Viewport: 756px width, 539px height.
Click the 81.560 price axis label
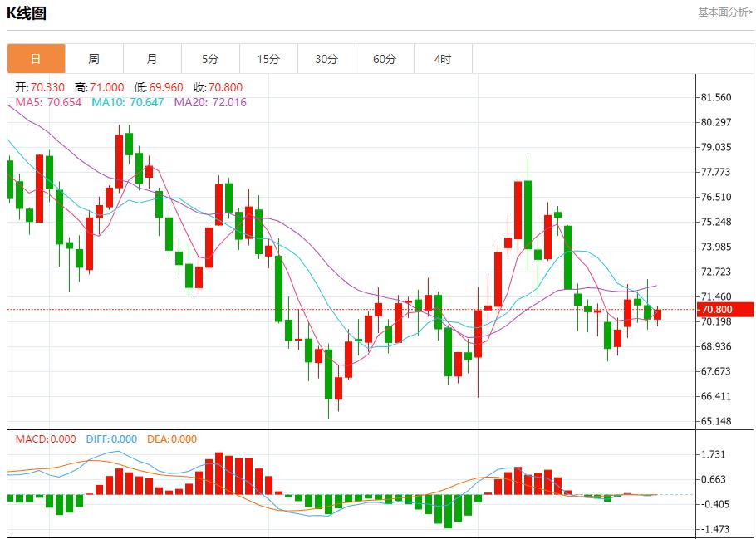[715, 97]
